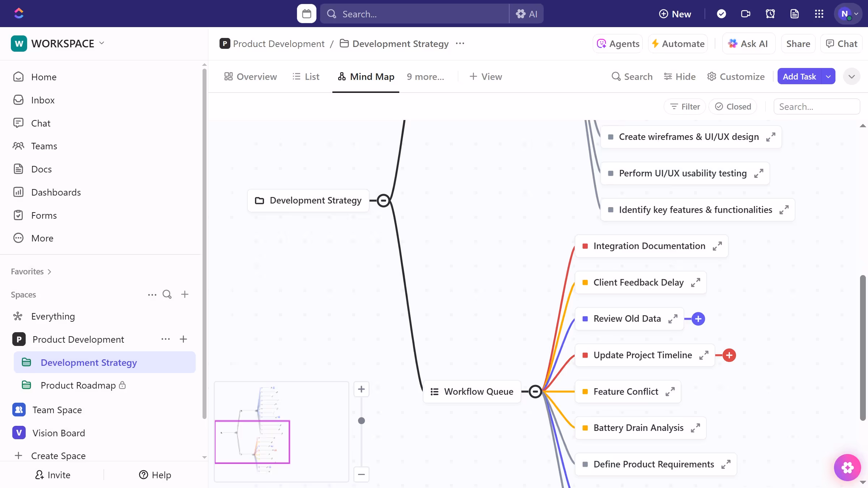Collapse the Development Strategy root node

tap(383, 201)
